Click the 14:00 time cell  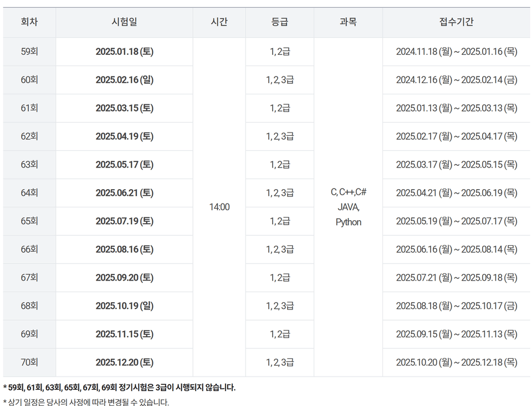tap(219, 207)
